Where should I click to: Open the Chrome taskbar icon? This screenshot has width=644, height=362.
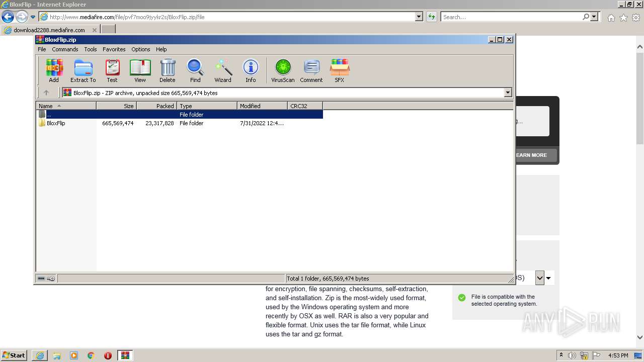click(91, 355)
